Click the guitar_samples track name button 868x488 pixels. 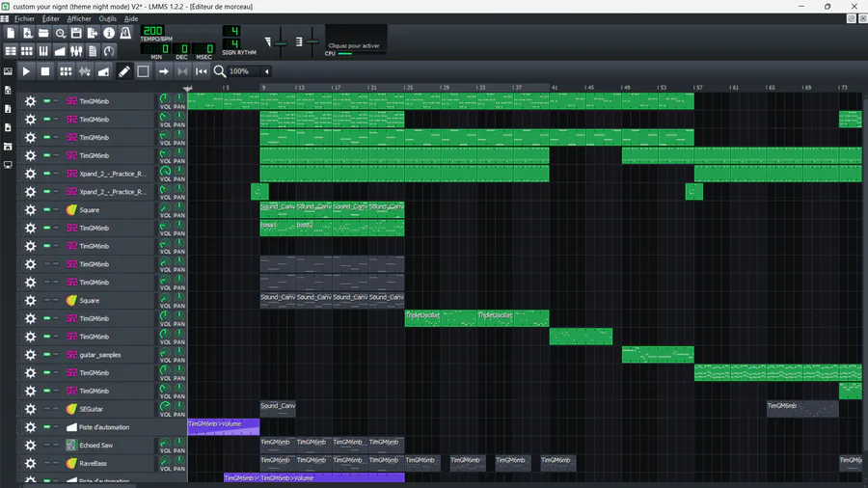[x=109, y=355]
